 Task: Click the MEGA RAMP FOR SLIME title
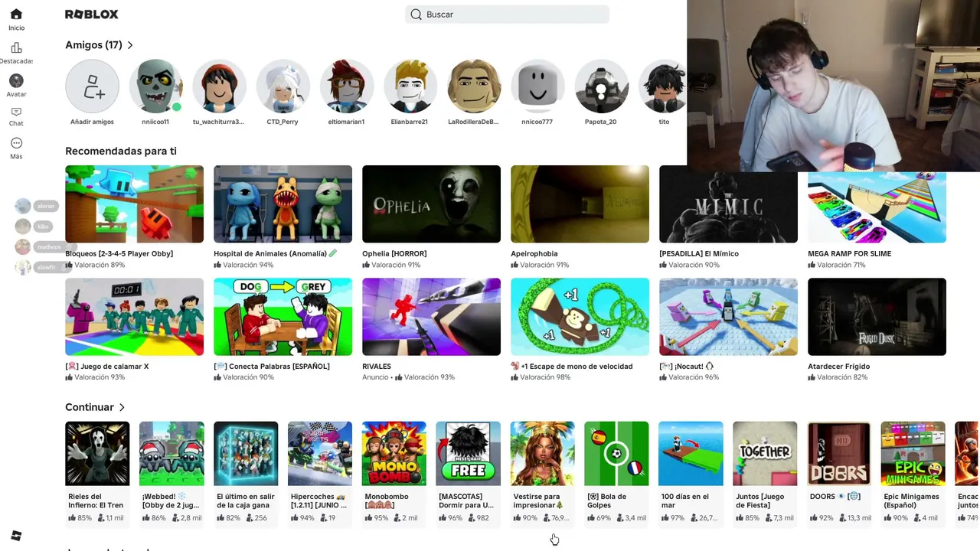(849, 253)
